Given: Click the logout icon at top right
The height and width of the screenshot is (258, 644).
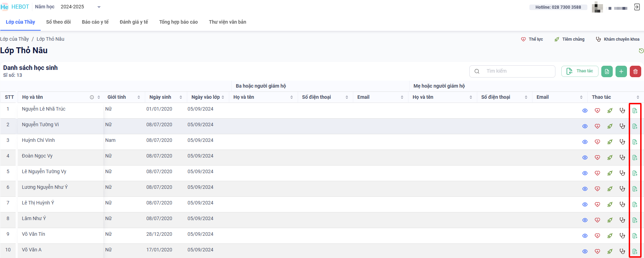Looking at the screenshot, I should pos(637,7).
